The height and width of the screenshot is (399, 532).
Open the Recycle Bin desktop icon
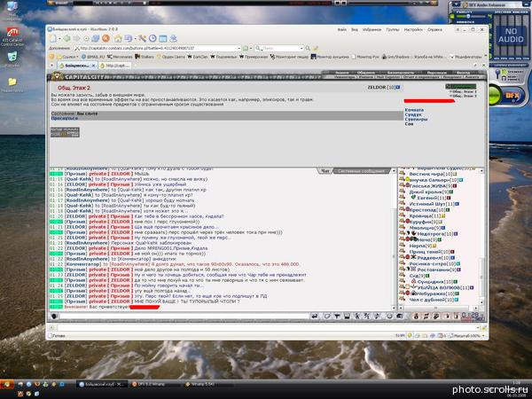tap(12, 58)
